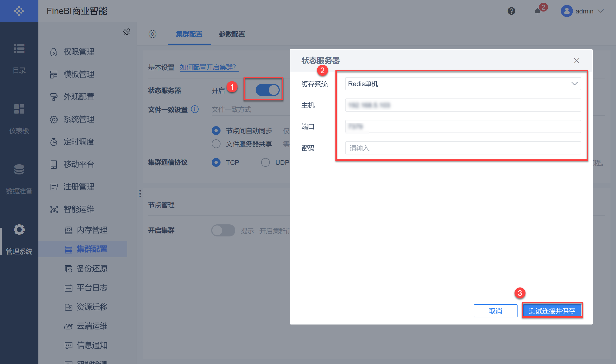
Task: Click the settings gear beside 集群配置 tab
Action: 152,34
